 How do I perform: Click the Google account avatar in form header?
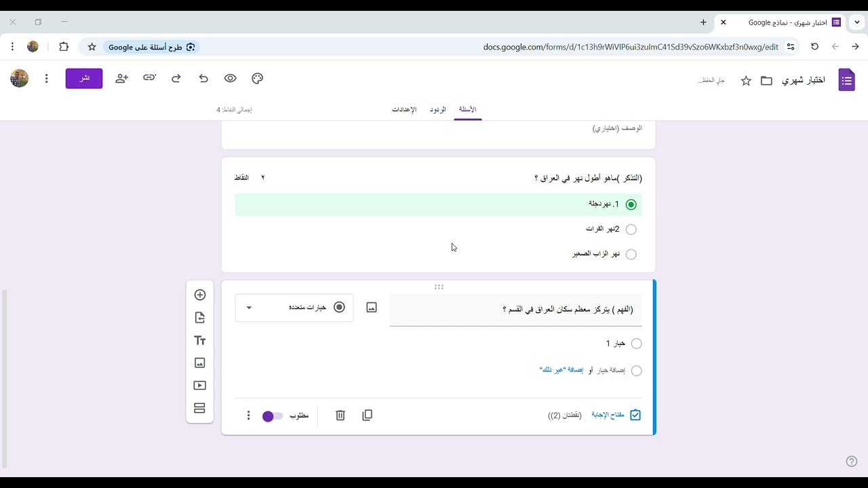click(x=20, y=78)
